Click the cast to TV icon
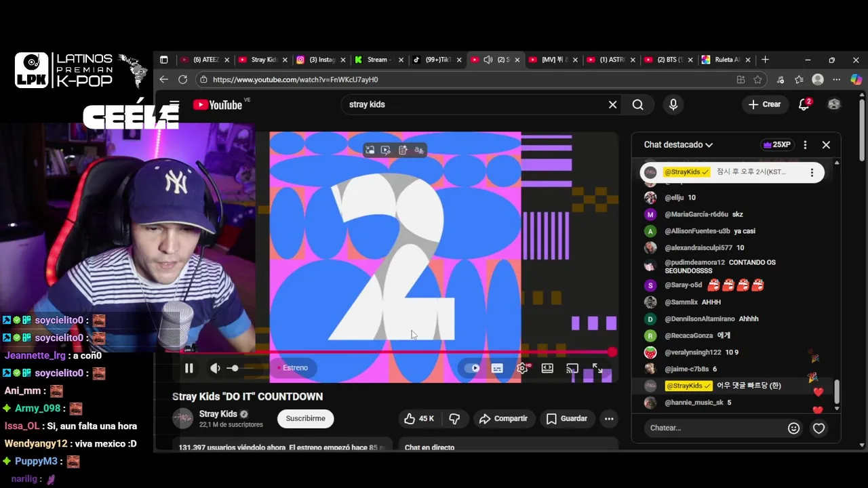Screen dimensions: 868x488 [x=572, y=368]
